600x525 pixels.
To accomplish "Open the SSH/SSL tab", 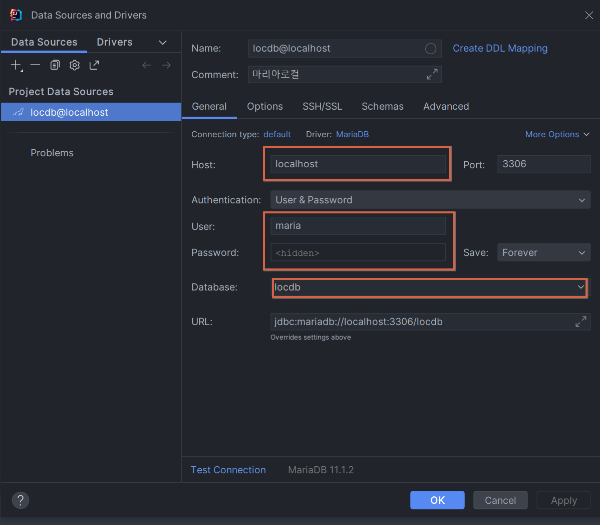I will (x=322, y=106).
